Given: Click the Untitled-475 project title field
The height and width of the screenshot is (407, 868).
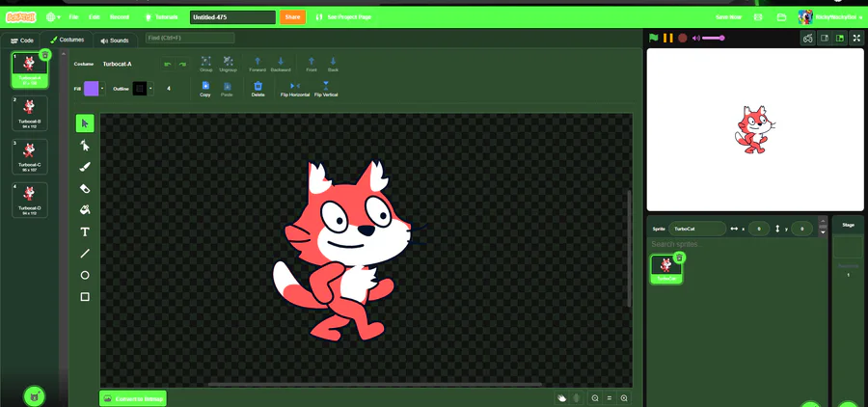Looking at the screenshot, I should click(232, 17).
